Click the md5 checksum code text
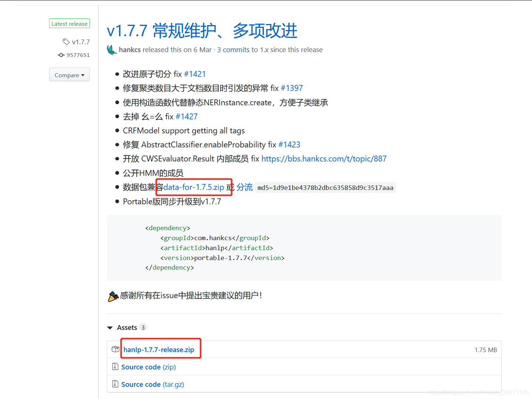Image resolution: width=532 pixels, height=399 pixels. tap(325, 188)
